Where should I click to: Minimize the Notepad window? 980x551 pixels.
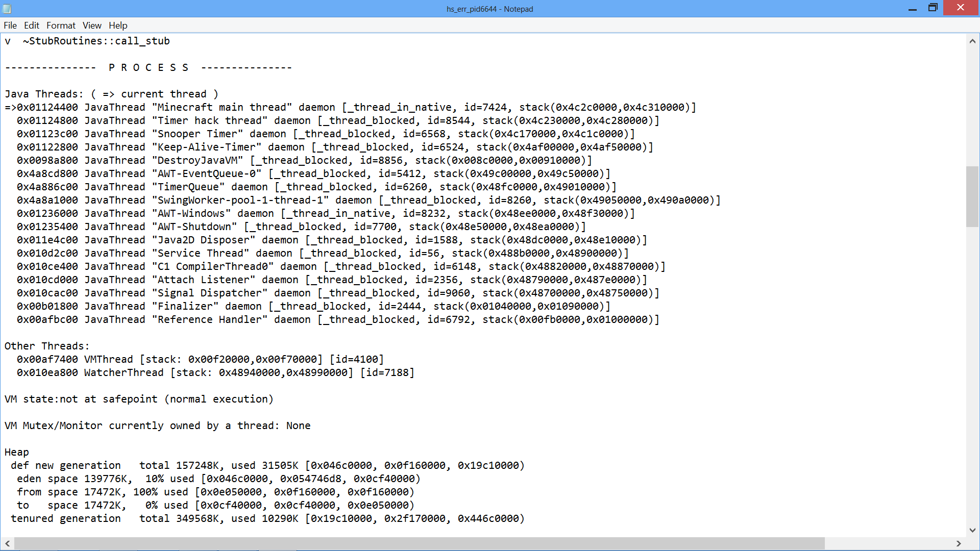913,9
